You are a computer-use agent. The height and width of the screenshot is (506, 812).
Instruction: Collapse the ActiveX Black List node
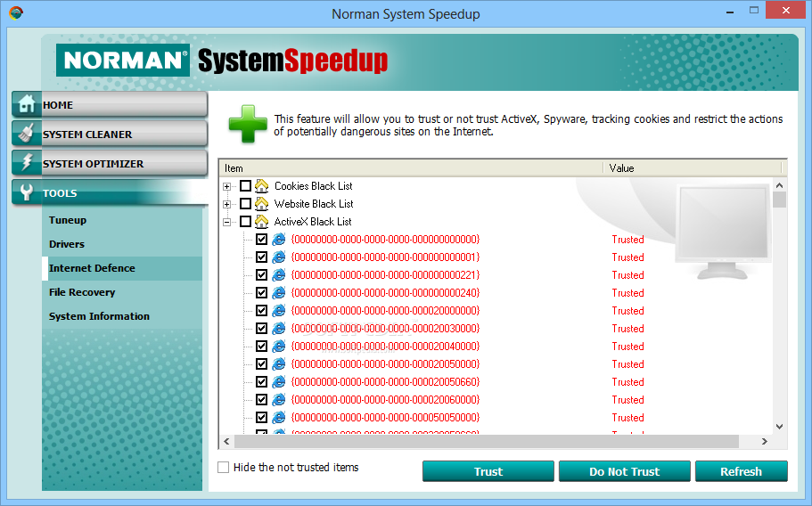pyautogui.click(x=226, y=222)
